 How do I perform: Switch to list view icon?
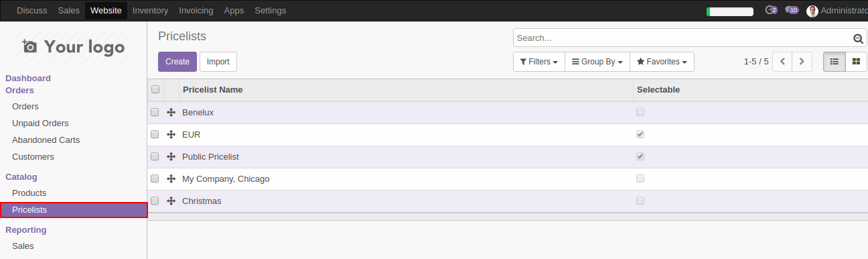point(835,62)
